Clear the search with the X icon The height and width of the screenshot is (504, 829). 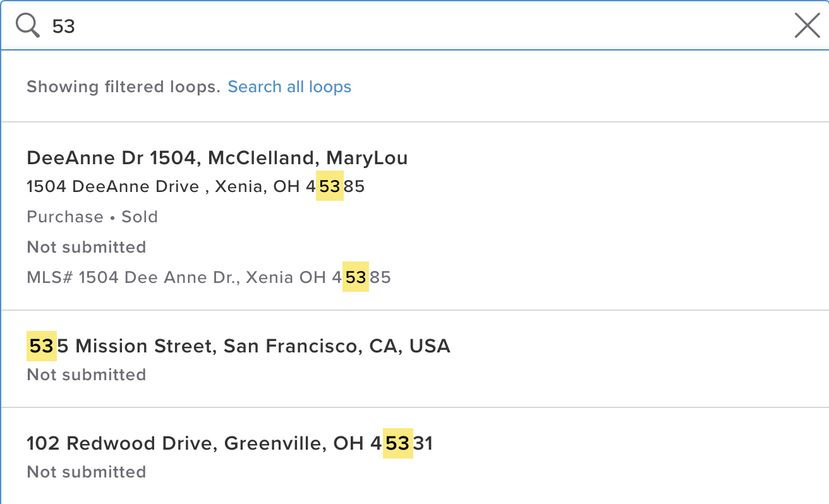807,26
